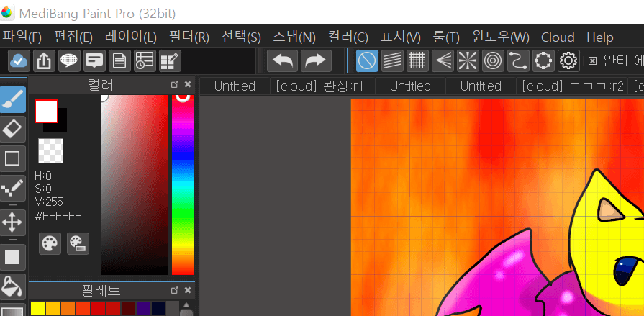644x316 pixels.
Task: Open the 편집(E) menu
Action: pos(73,37)
